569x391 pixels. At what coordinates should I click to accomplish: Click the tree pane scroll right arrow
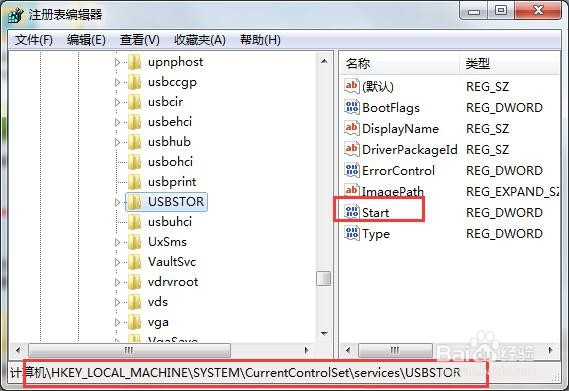[307, 350]
